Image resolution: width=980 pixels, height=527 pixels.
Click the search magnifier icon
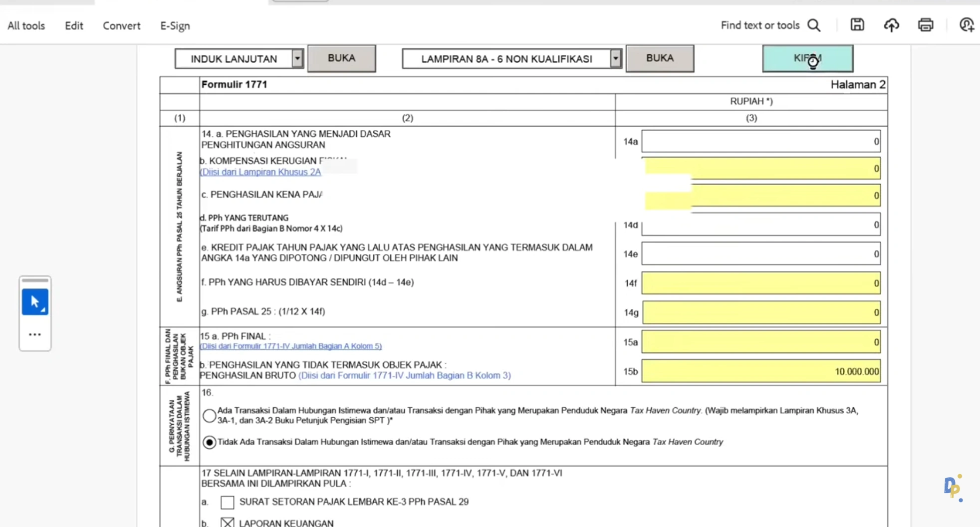[814, 25]
